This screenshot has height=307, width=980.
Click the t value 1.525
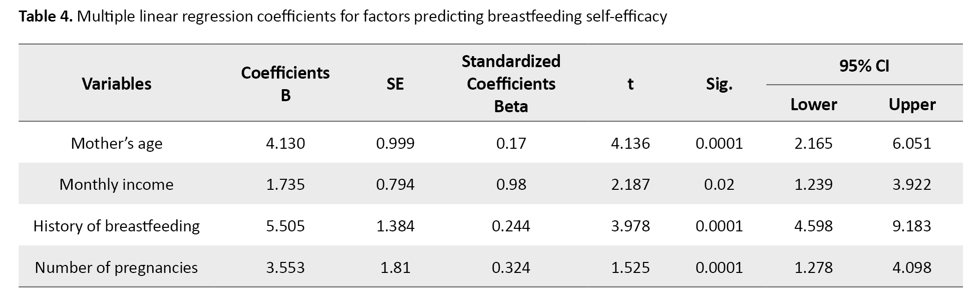[x=630, y=267]
